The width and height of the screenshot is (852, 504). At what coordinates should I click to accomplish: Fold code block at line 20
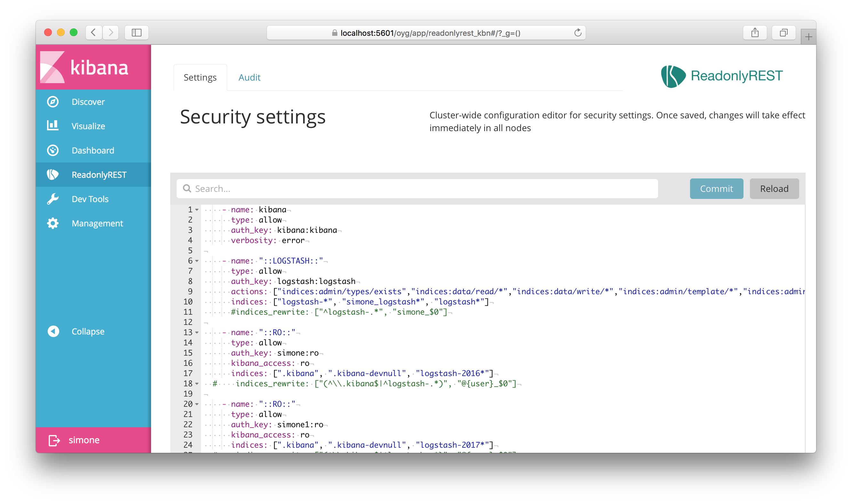tap(197, 405)
